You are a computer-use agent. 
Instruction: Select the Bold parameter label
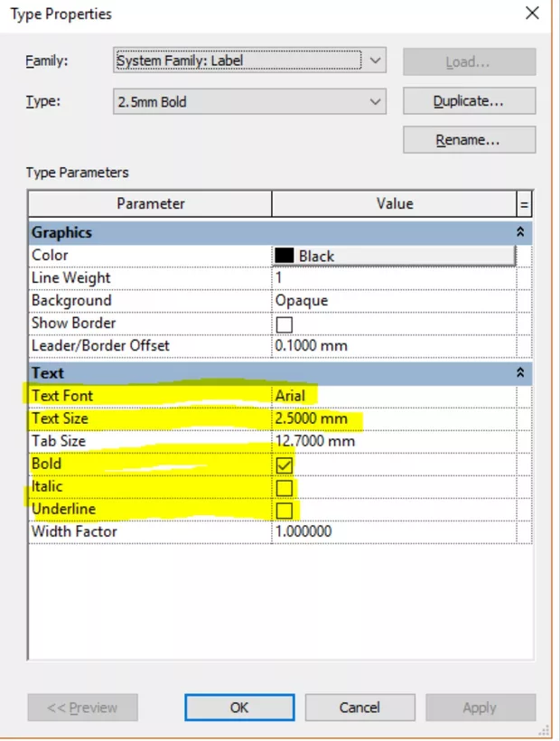click(x=46, y=464)
